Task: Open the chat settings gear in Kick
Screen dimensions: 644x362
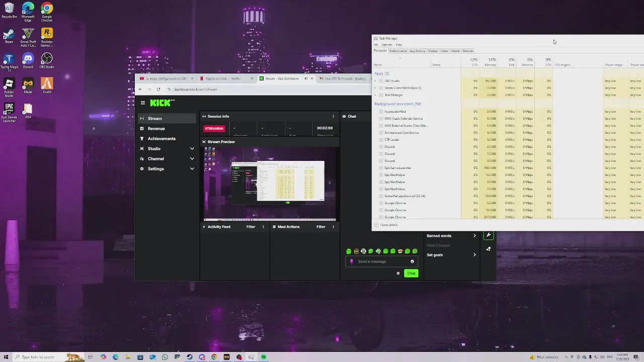Action: click(x=398, y=274)
